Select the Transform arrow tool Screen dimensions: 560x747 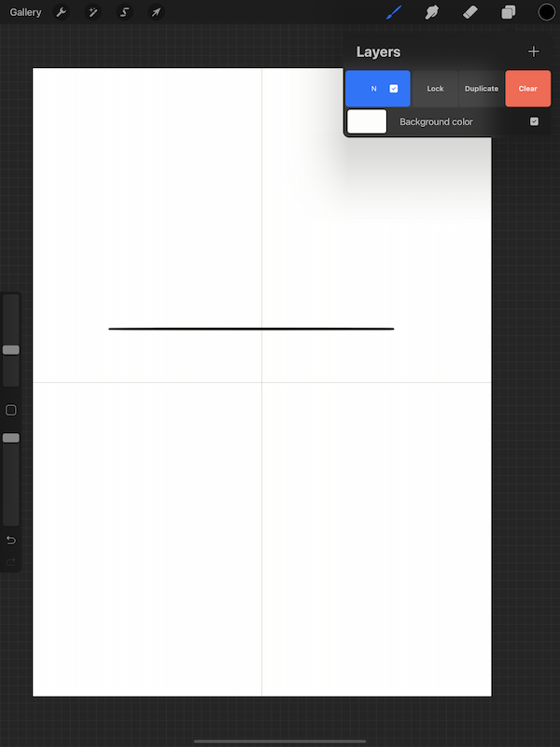coord(156,12)
